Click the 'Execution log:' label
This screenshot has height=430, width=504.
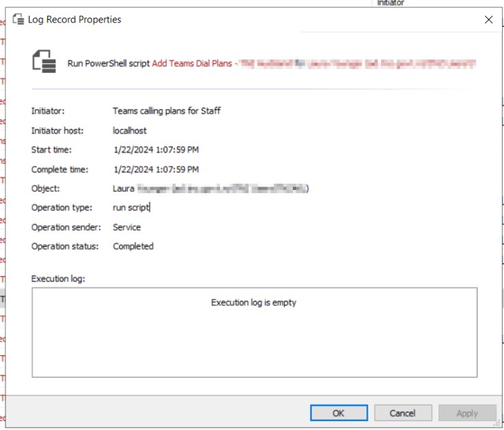click(x=58, y=278)
